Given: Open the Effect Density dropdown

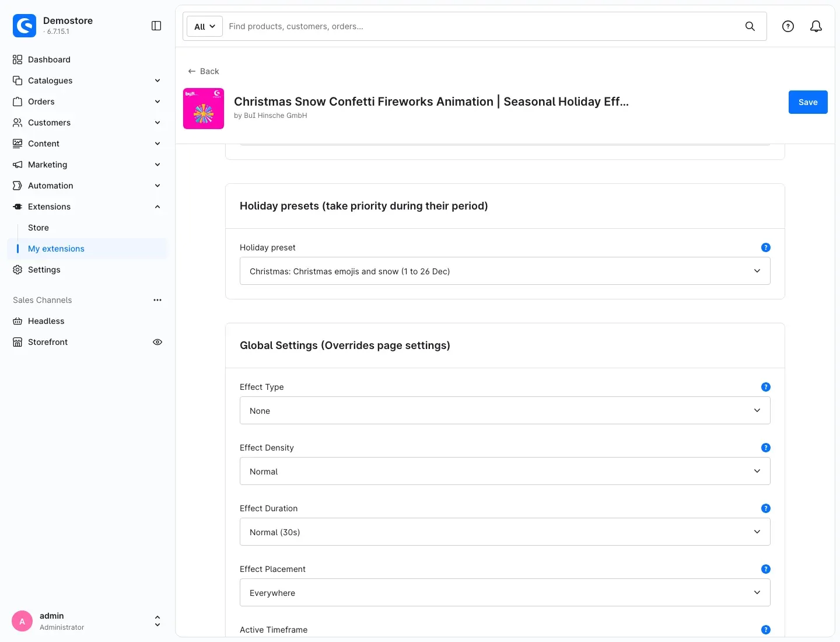Looking at the screenshot, I should [505, 471].
